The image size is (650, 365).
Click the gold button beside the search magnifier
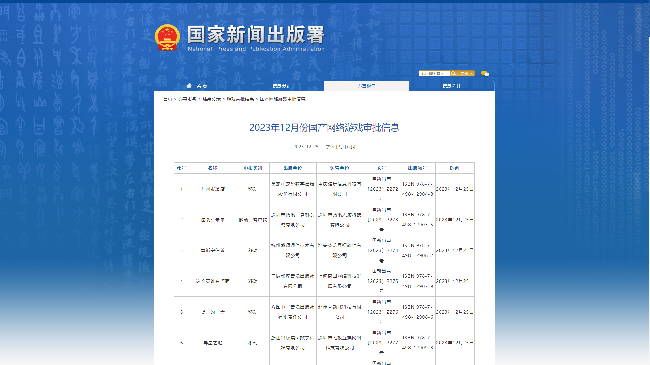click(x=466, y=73)
